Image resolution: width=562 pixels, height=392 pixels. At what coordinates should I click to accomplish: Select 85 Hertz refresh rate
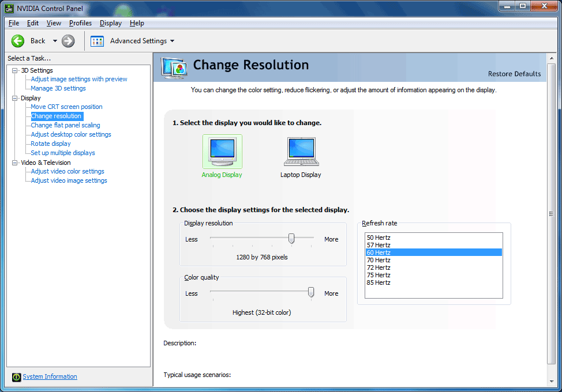pyautogui.click(x=433, y=282)
